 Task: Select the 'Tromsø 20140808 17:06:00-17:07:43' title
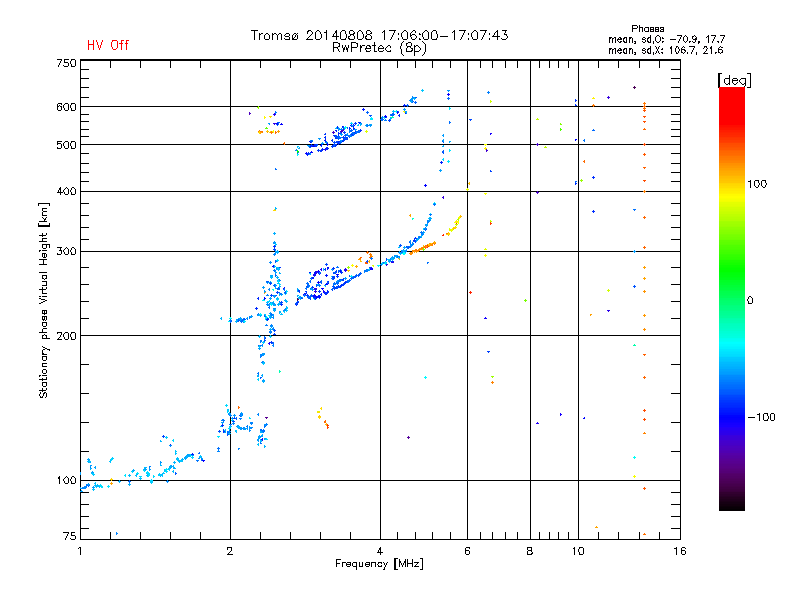pyautogui.click(x=379, y=35)
